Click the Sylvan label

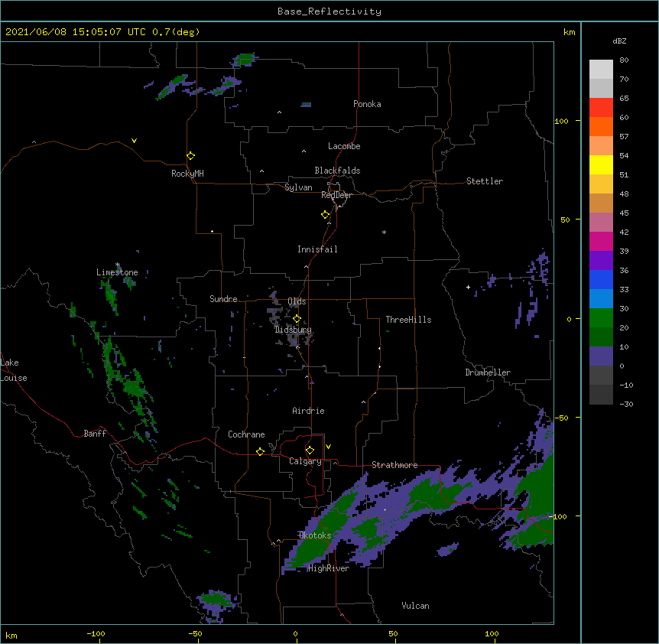(x=298, y=187)
